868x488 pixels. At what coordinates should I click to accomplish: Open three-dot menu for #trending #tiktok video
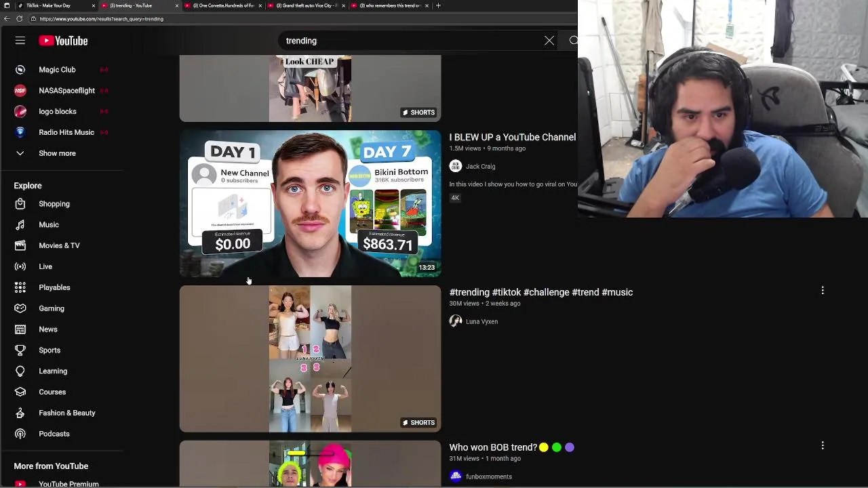pyautogui.click(x=823, y=290)
